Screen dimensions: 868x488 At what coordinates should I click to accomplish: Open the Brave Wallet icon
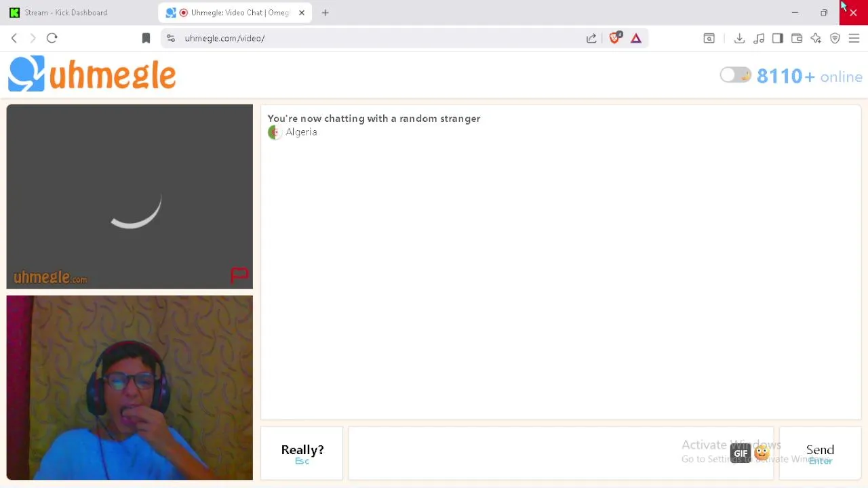coord(797,39)
